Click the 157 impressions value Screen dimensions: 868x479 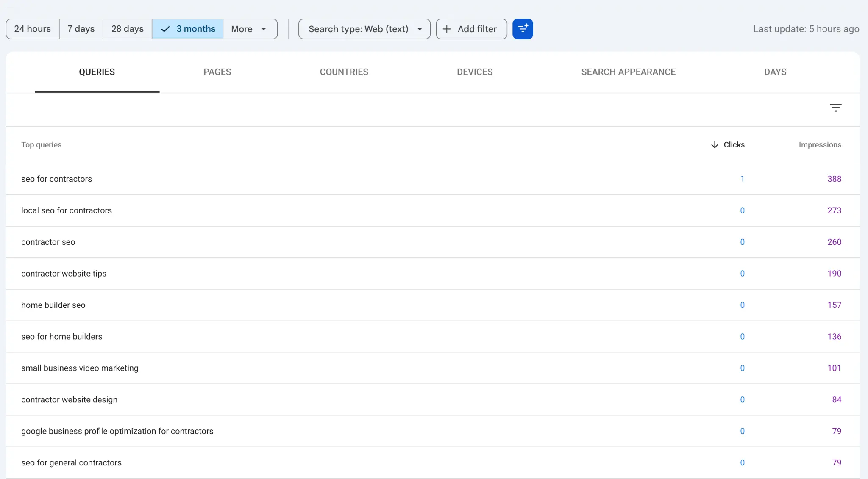tap(834, 305)
